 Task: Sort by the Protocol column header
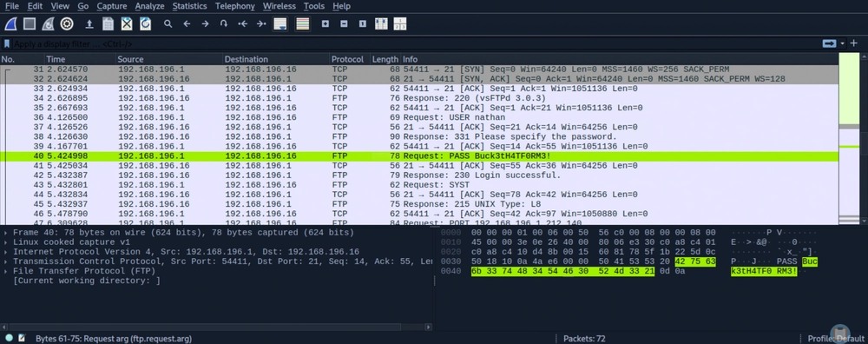pyautogui.click(x=349, y=59)
